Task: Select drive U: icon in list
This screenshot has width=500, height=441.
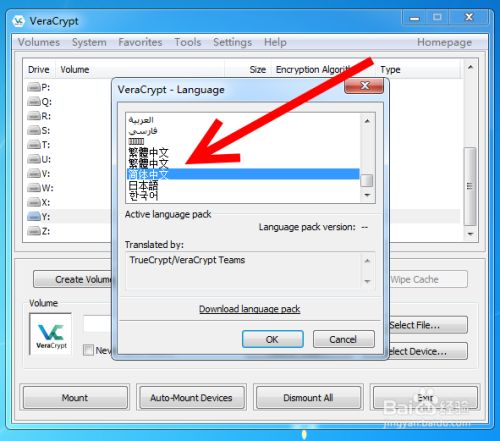Action: (34, 159)
